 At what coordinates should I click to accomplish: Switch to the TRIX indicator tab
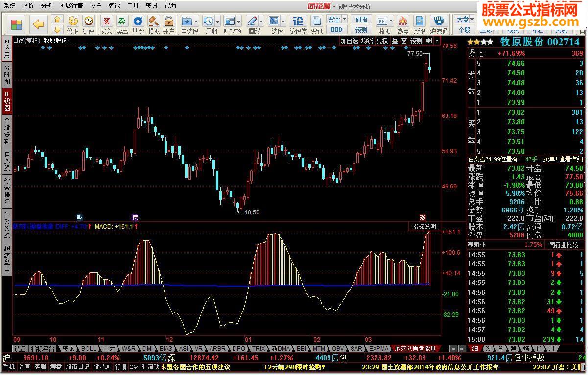click(259, 348)
